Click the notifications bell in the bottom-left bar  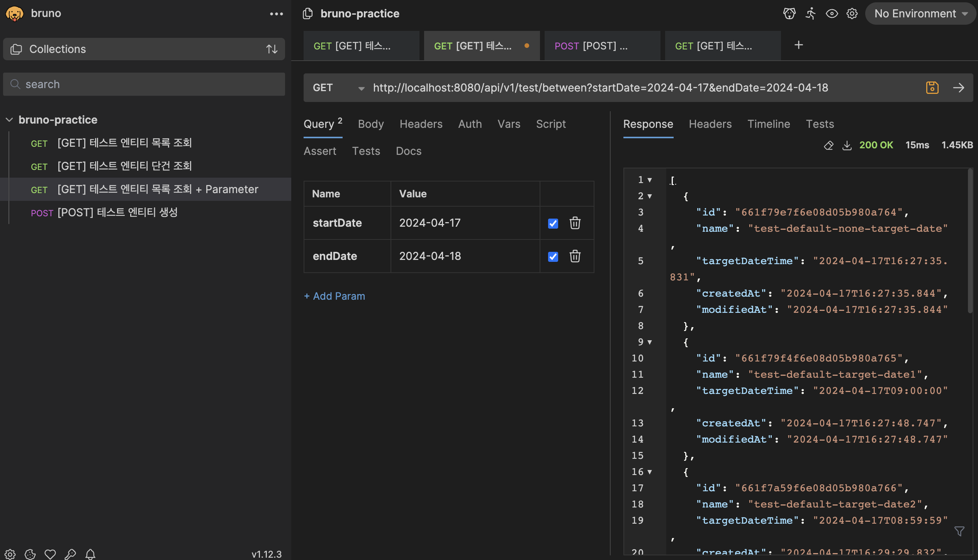90,554
